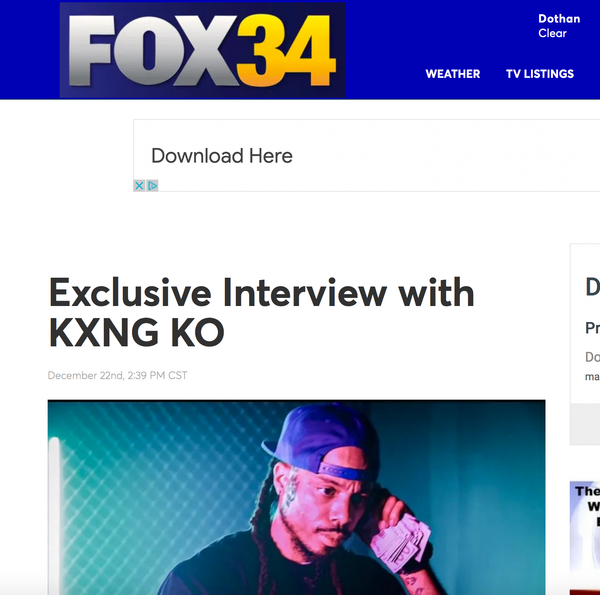This screenshot has width=600, height=595.
Task: Click the December 22nd timestamp
Action: 117,375
